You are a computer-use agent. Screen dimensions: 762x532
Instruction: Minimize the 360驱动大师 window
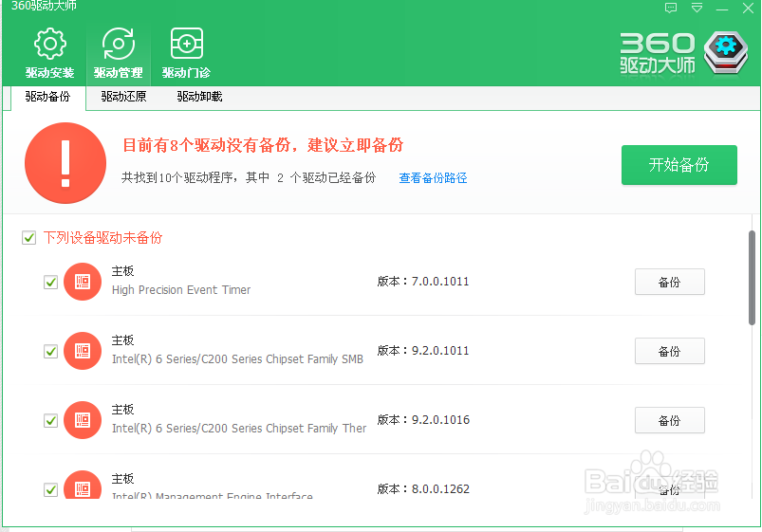(722, 9)
